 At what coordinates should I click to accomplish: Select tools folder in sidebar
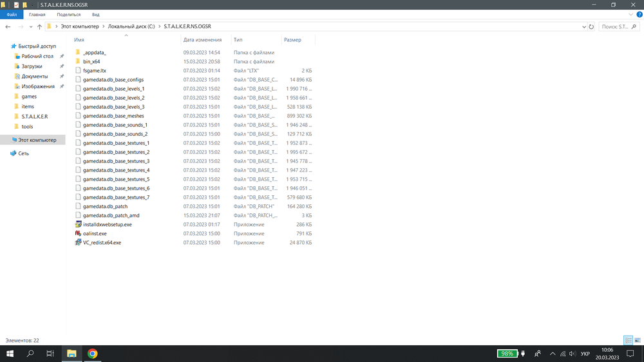pyautogui.click(x=27, y=126)
